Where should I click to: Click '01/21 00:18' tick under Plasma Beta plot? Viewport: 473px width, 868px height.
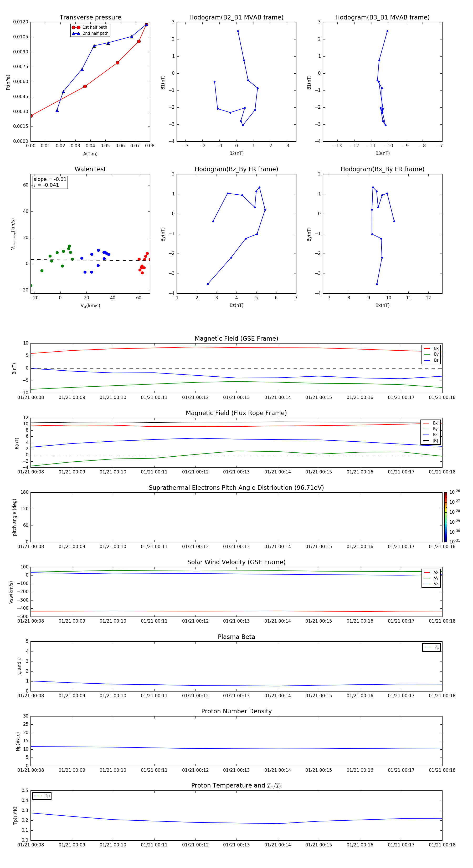442,695
